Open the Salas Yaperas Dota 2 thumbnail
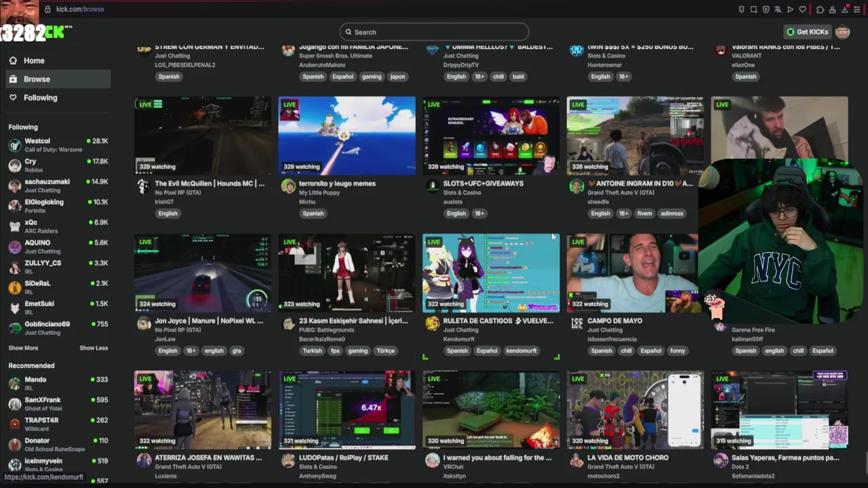Image resolution: width=868 pixels, height=488 pixels. click(x=780, y=410)
